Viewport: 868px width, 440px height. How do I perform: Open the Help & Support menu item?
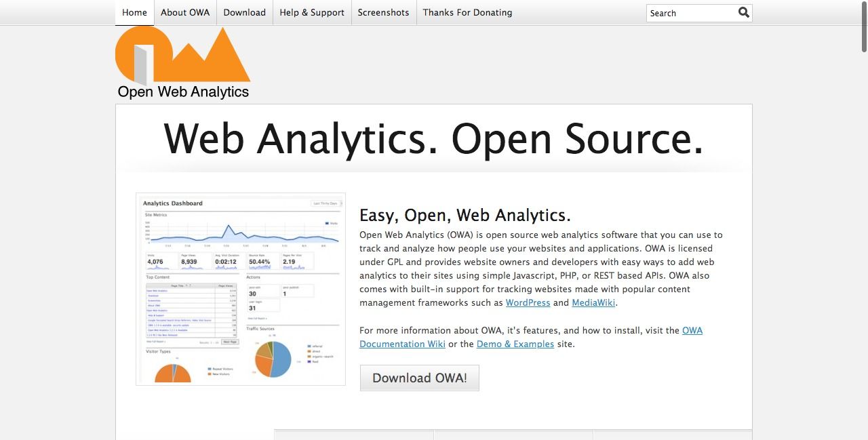click(311, 12)
